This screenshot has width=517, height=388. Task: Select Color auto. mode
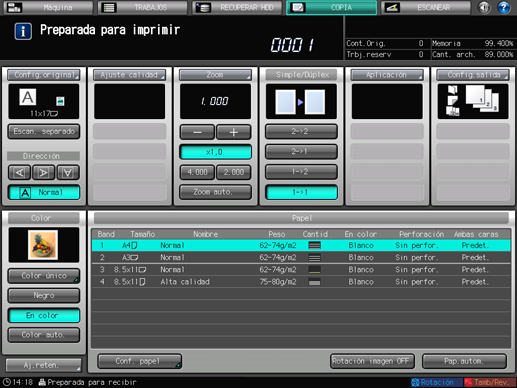(x=44, y=335)
